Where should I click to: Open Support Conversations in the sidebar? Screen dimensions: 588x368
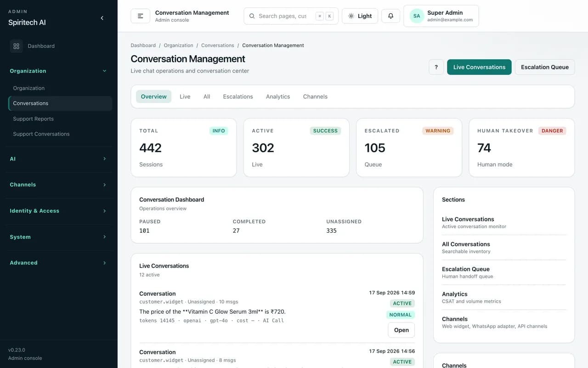(x=60, y=134)
